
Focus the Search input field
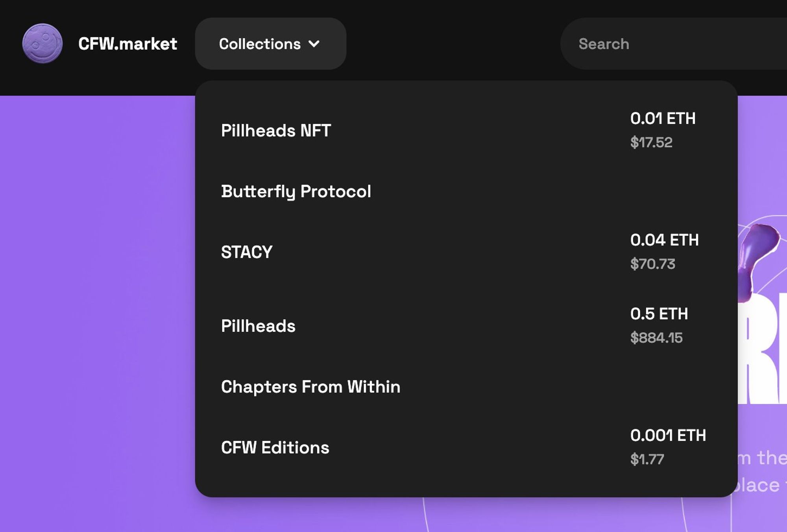[669, 44]
